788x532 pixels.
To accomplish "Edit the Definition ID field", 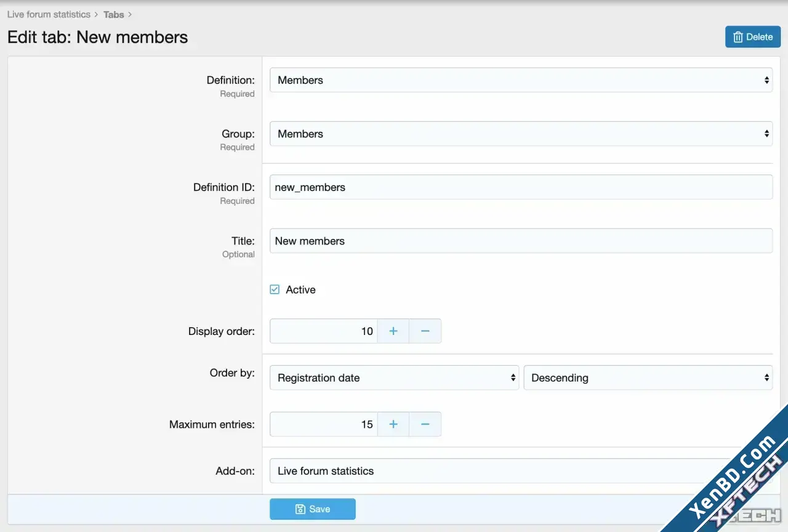I will click(x=521, y=187).
